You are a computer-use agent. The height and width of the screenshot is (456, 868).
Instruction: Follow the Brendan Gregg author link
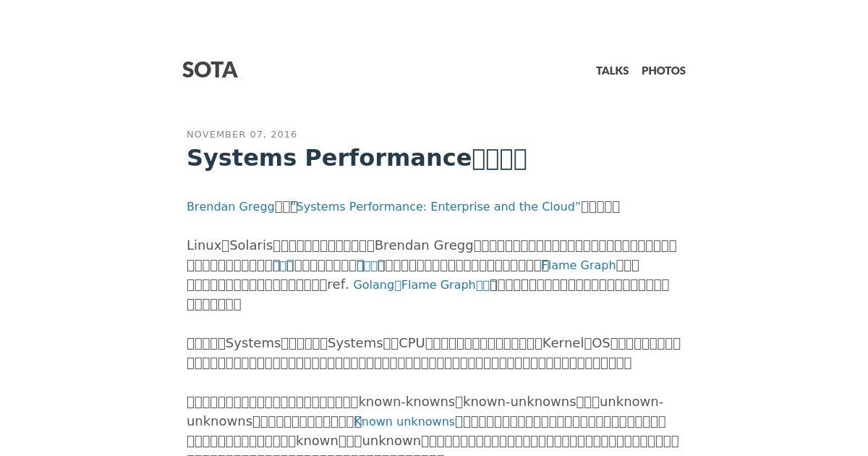coord(231,207)
